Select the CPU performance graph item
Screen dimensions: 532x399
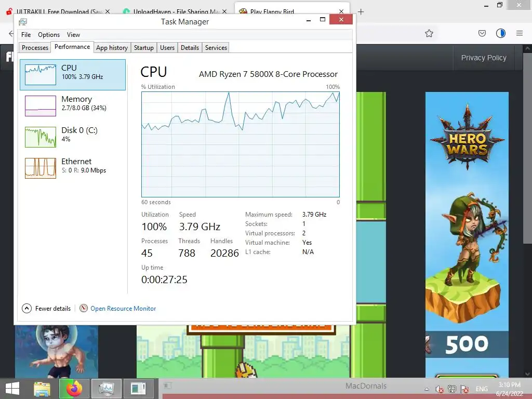point(73,75)
